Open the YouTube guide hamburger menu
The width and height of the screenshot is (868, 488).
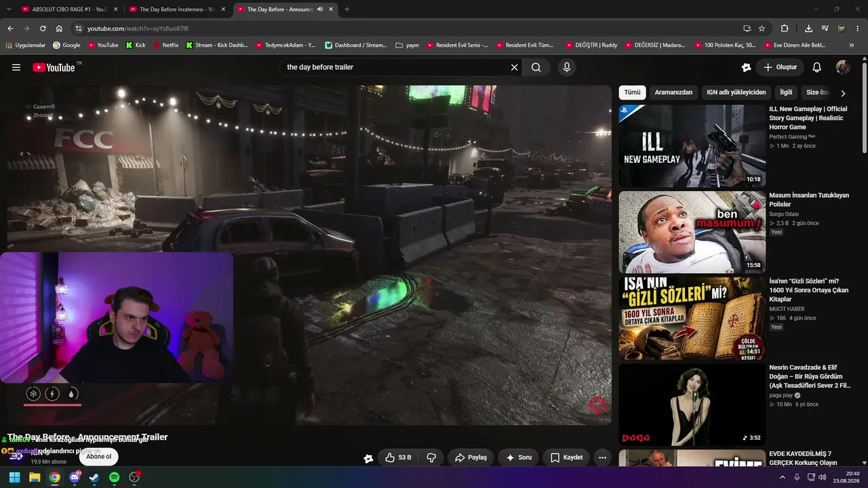[x=16, y=67]
